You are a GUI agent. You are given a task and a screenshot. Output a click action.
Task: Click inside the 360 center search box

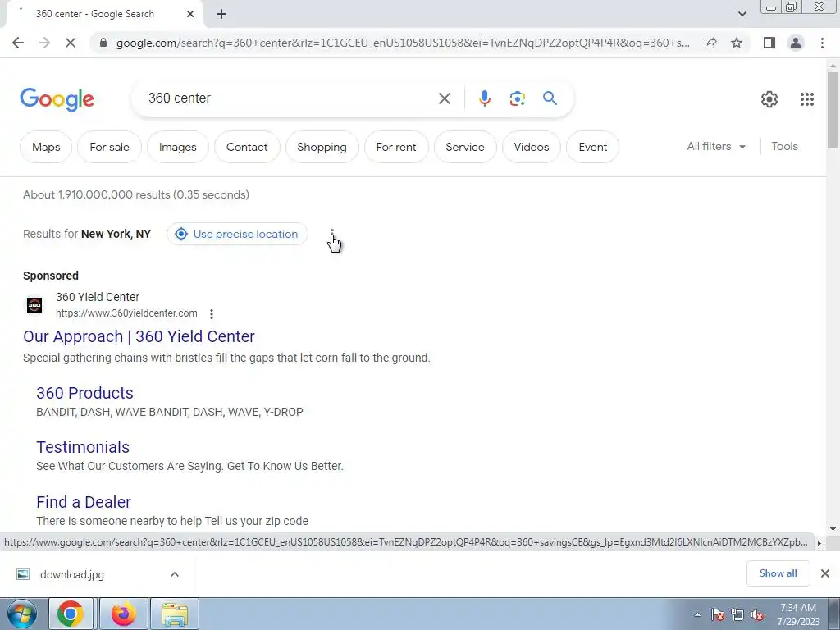coord(290,98)
